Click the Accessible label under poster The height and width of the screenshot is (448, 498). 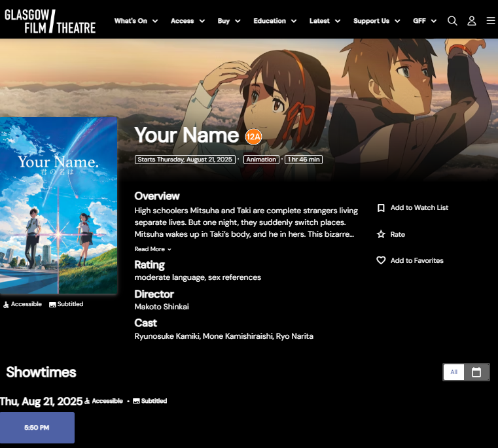coord(26,304)
